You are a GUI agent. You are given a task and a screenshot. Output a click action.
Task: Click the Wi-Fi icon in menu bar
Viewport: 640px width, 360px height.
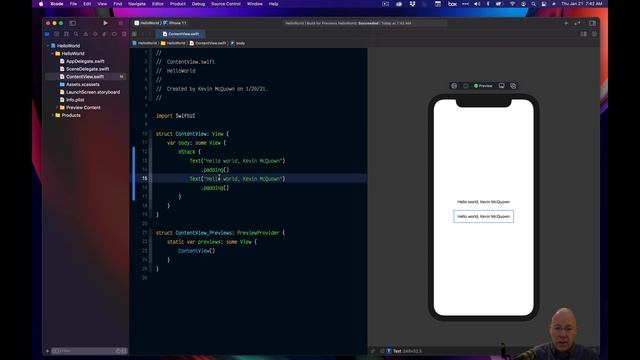(x=512, y=4)
